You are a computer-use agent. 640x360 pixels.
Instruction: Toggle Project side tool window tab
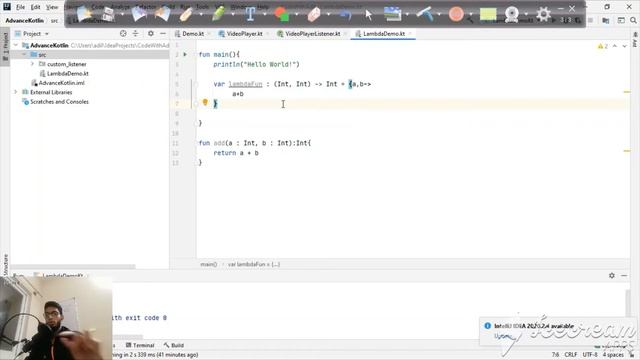click(x=5, y=47)
